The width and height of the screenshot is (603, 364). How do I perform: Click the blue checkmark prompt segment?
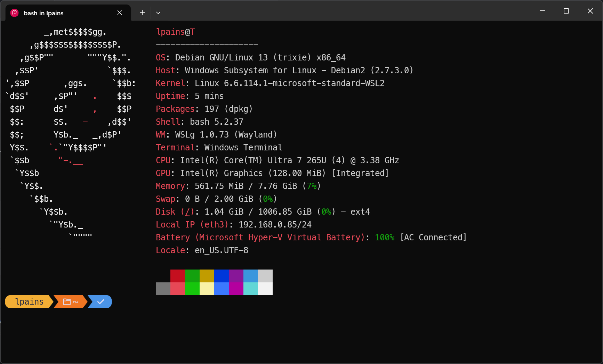[100, 301]
